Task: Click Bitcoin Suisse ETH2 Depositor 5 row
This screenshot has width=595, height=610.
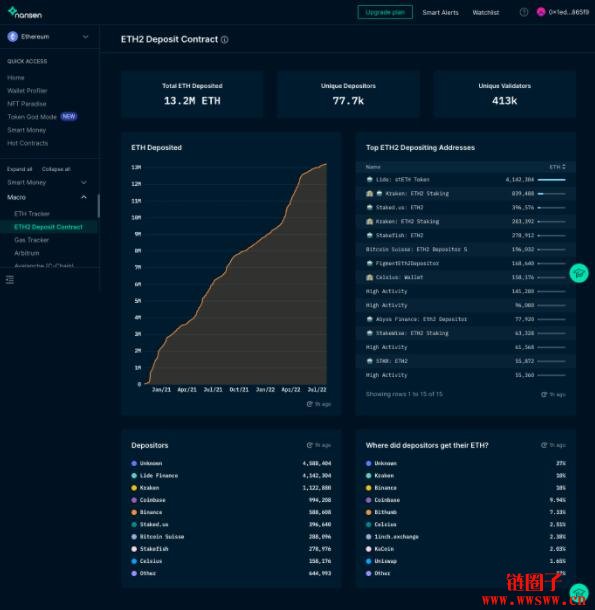Action: coord(465,249)
